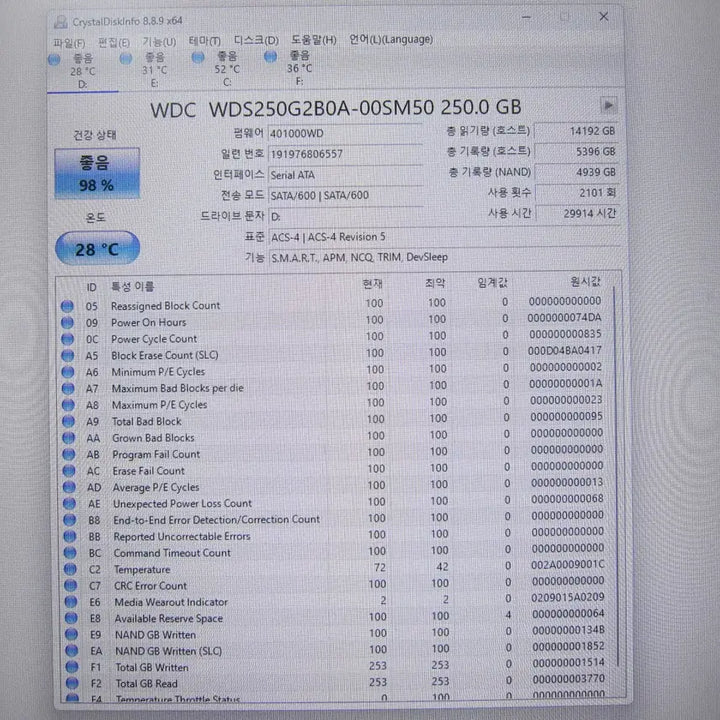
Task: Click the next disk arrow button
Action: pos(608,105)
